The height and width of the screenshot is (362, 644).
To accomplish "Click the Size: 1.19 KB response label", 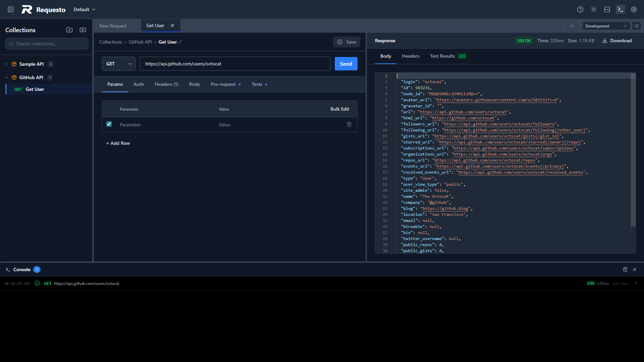I will point(581,41).
